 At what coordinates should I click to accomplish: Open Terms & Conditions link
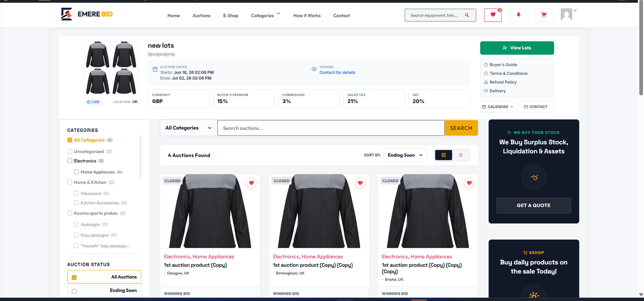pos(508,73)
